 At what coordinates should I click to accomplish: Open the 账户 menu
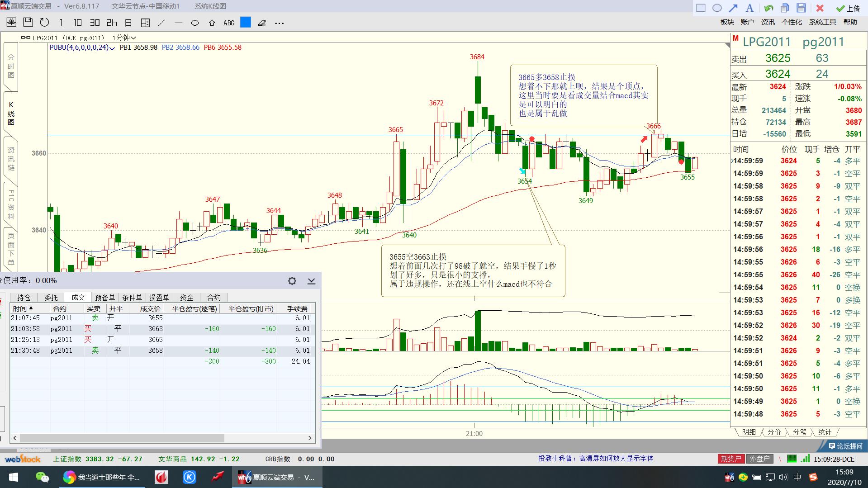pyautogui.click(x=747, y=22)
